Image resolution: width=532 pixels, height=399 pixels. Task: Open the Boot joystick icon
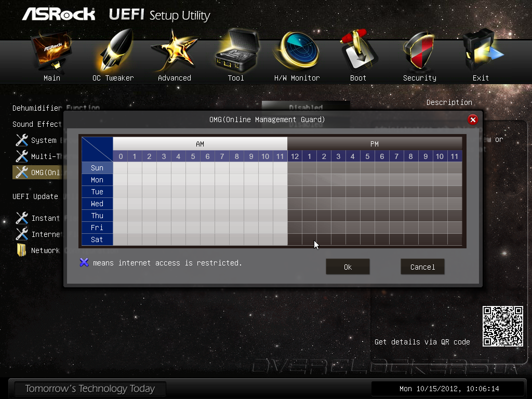point(358,51)
